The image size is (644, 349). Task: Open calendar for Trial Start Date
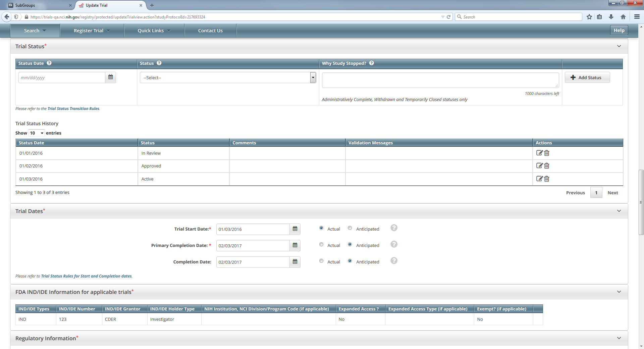pyautogui.click(x=295, y=229)
